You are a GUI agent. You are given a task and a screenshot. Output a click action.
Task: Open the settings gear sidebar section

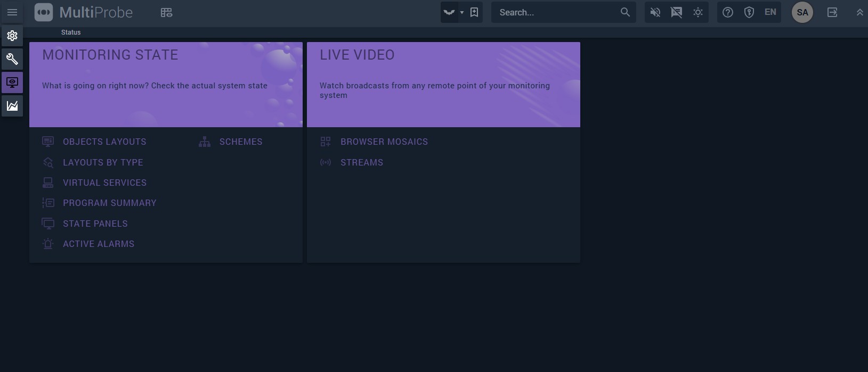tap(12, 36)
